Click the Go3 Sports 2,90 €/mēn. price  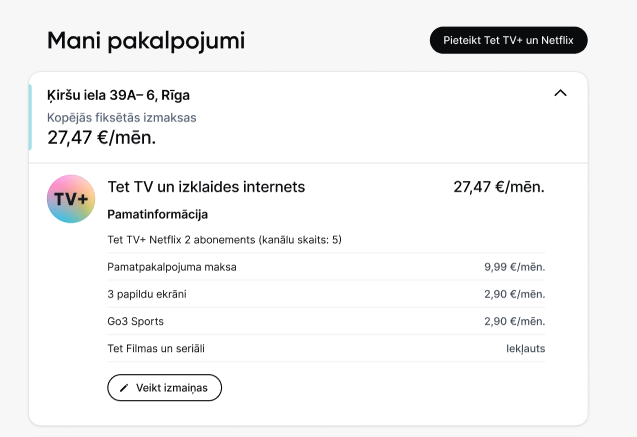click(514, 321)
